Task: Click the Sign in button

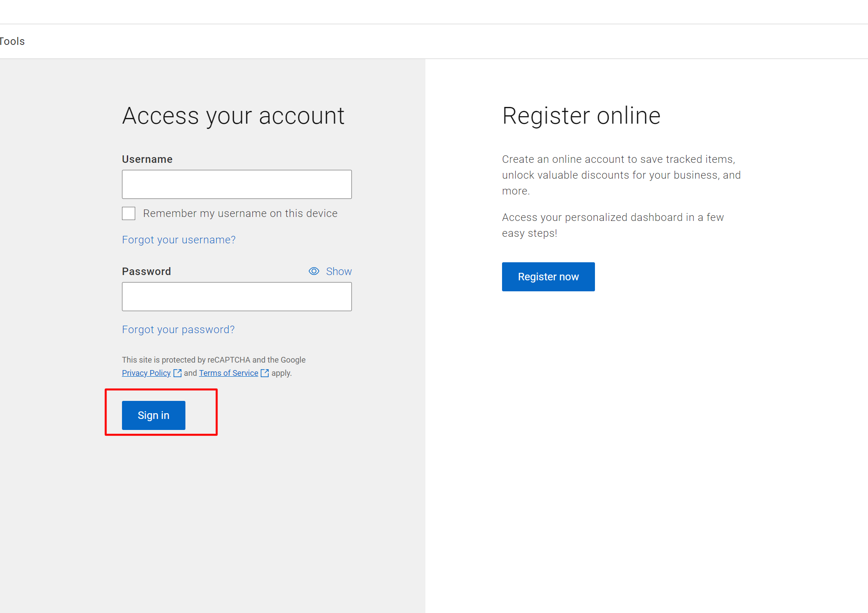Action: [154, 415]
